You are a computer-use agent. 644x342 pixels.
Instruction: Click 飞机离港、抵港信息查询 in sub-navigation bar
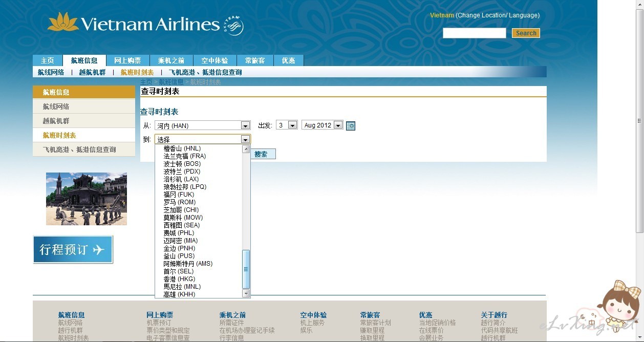point(205,72)
